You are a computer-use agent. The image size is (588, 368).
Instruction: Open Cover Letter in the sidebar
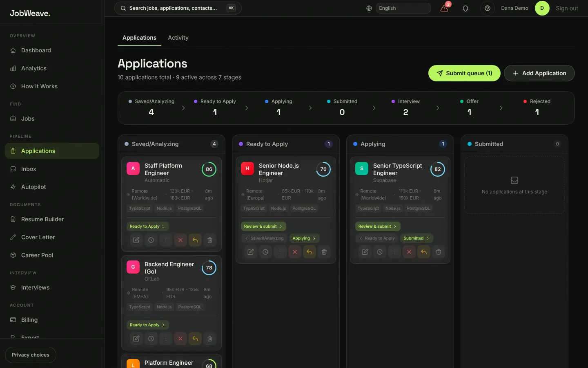point(52,237)
